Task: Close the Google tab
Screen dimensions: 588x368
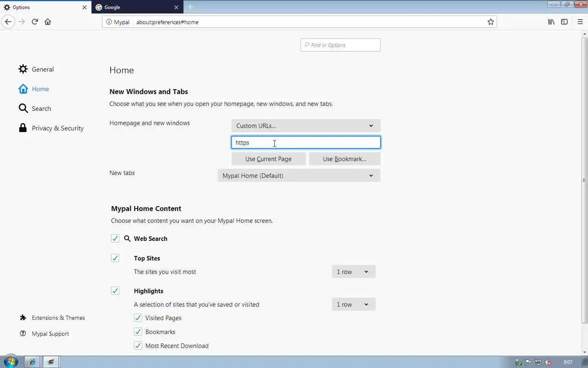Action: point(176,7)
